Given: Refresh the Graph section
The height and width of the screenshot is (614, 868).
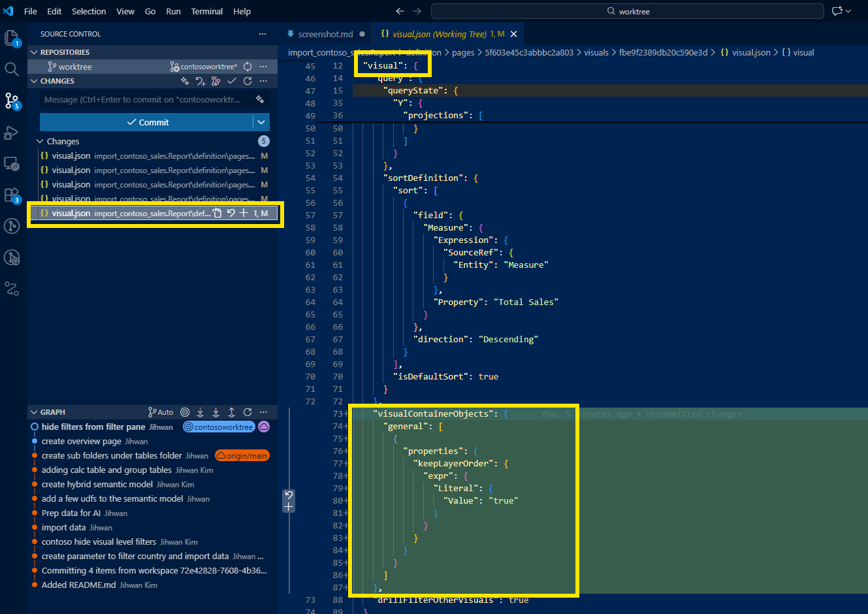Looking at the screenshot, I should (248, 412).
